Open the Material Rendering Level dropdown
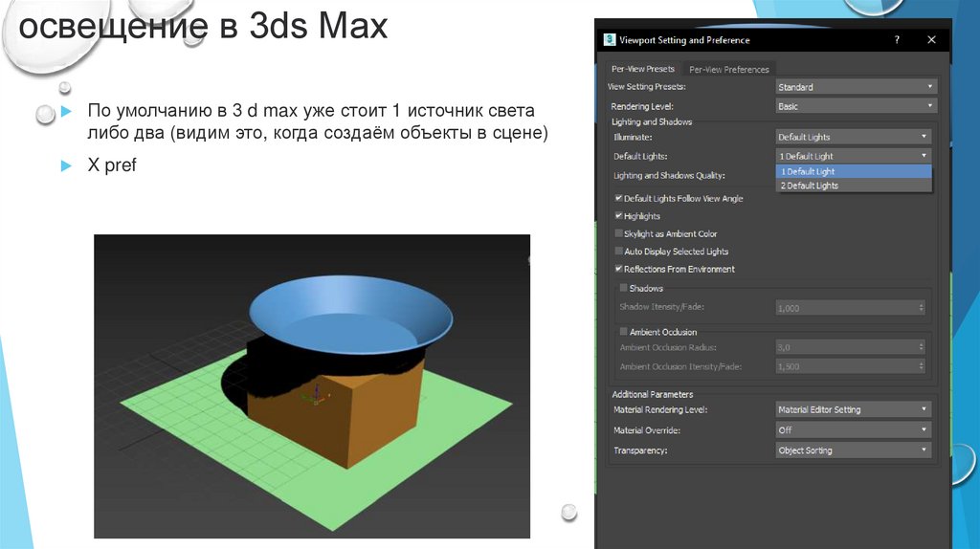This screenshot has width=980, height=549. click(853, 409)
